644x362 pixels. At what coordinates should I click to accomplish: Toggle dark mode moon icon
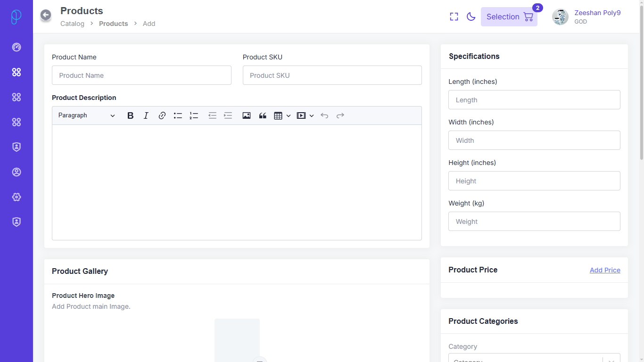click(x=471, y=16)
